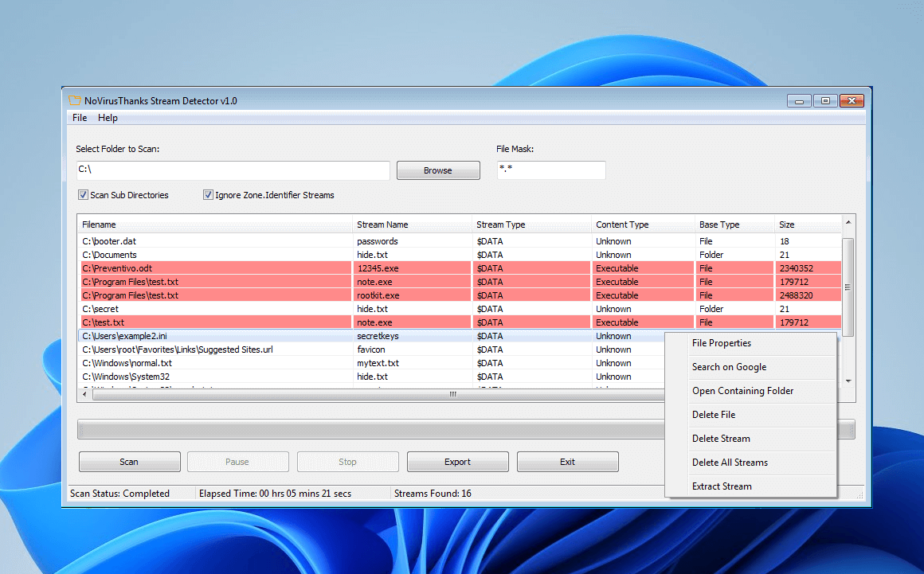Select Extract Stream menu entry
The image size is (924, 574).
(x=750, y=486)
